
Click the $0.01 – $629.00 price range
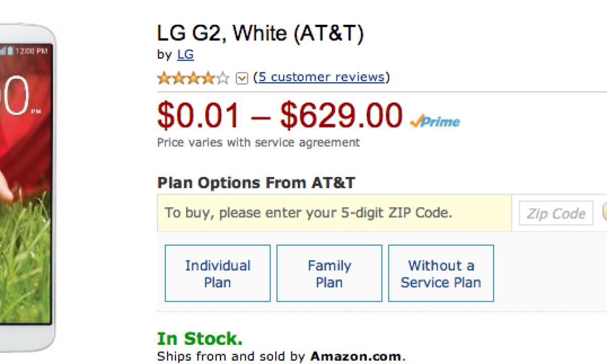click(x=280, y=116)
